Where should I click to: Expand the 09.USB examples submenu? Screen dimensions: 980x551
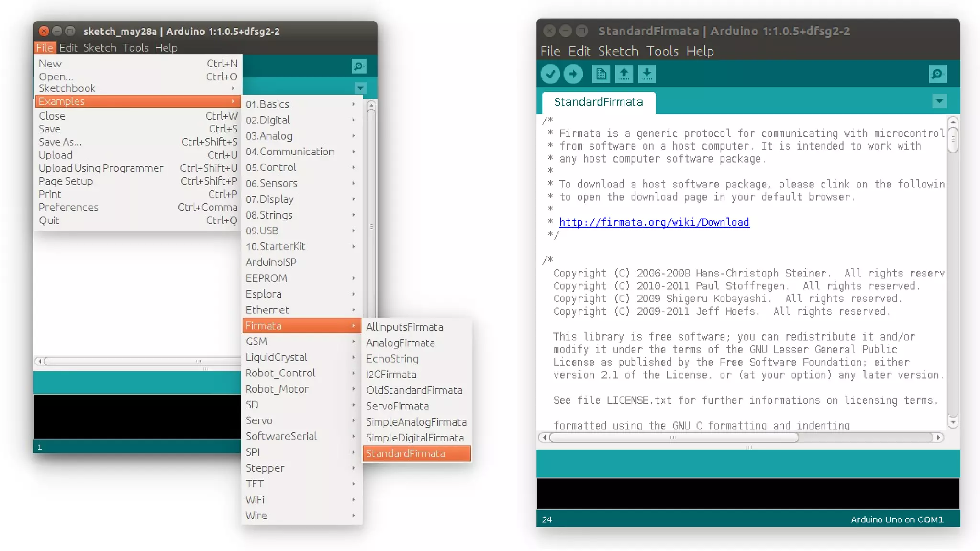click(x=302, y=231)
